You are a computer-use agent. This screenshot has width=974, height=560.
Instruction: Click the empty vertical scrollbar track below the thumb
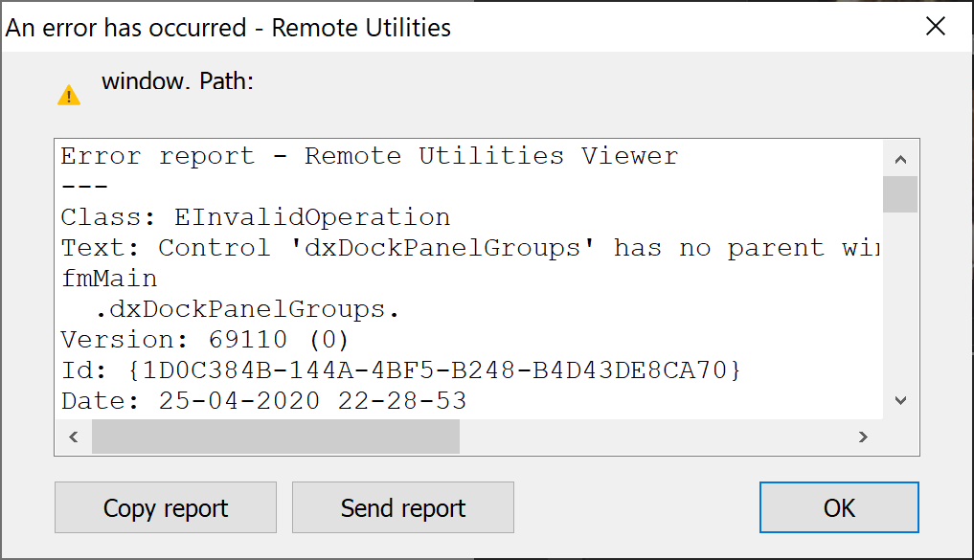900,306
